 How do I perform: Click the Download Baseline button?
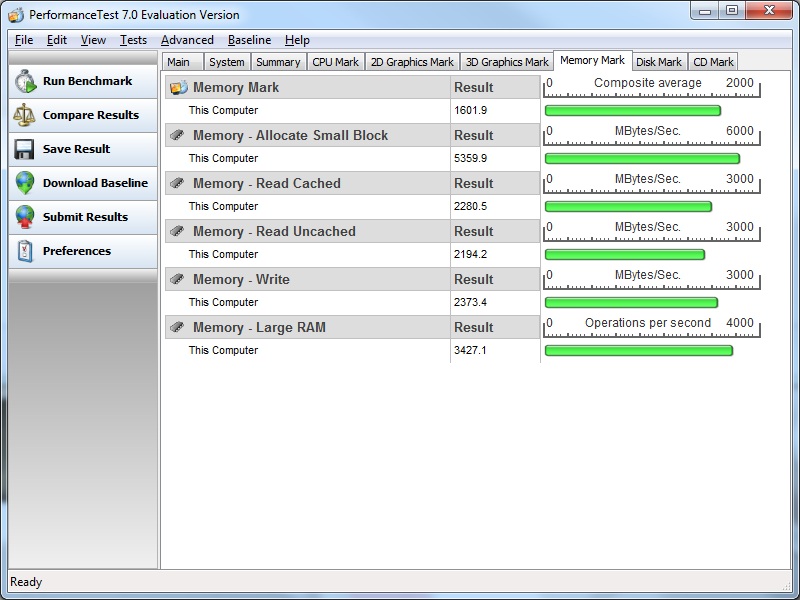(83, 183)
